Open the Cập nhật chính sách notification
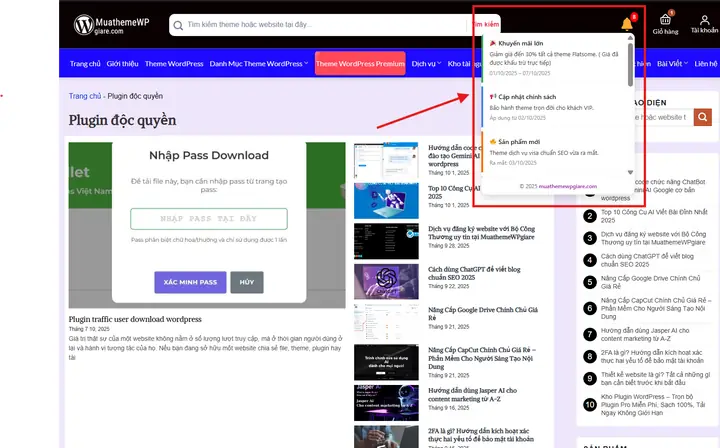This screenshot has width=720, height=448. [555, 107]
